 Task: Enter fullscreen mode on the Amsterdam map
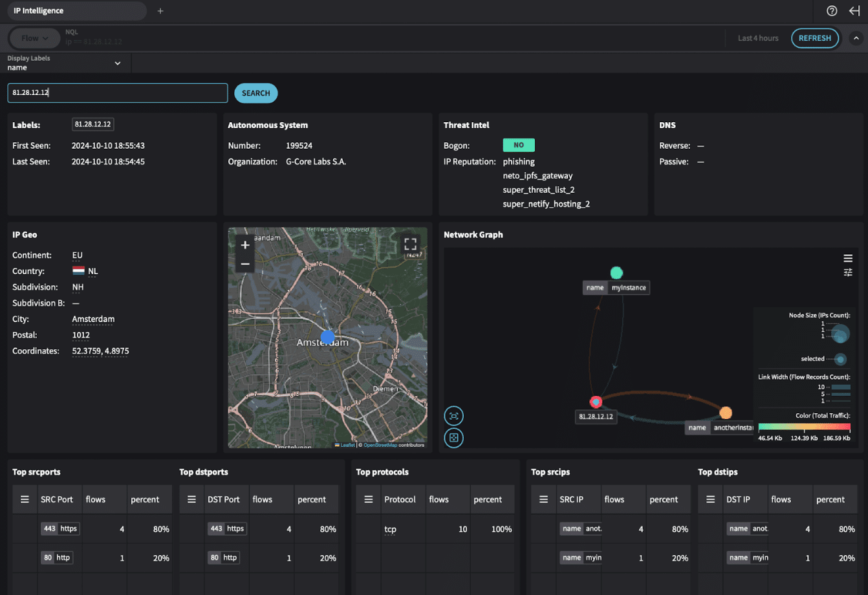tap(411, 244)
